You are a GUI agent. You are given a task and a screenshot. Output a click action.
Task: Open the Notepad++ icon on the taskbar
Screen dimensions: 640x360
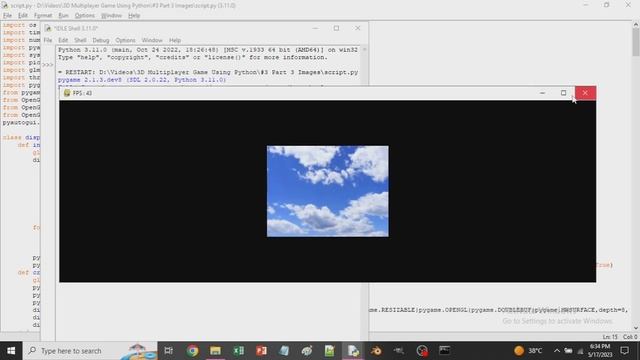click(x=330, y=351)
